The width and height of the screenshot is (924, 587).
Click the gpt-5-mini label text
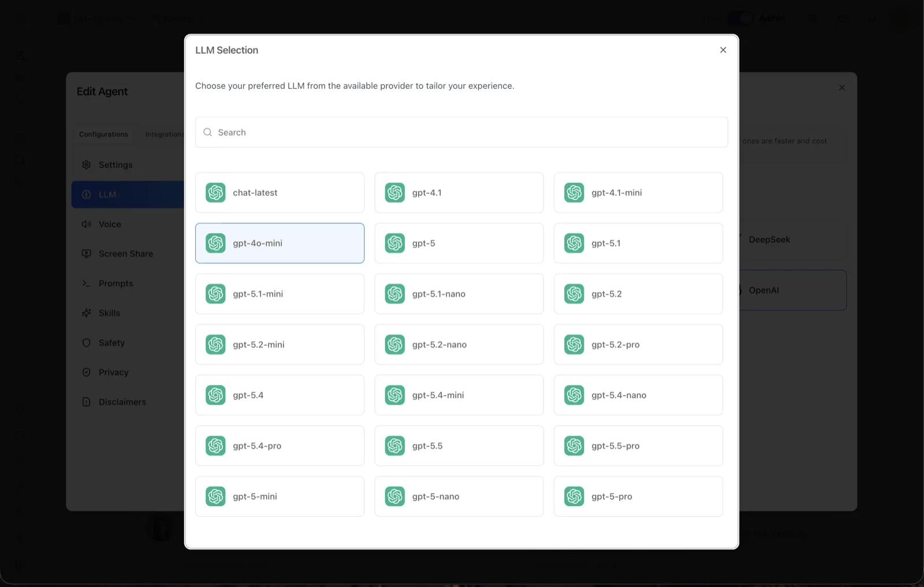[x=255, y=496]
